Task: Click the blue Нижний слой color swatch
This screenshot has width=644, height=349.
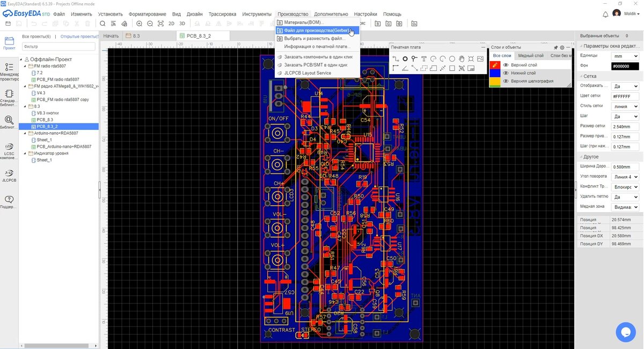Action: (x=495, y=73)
